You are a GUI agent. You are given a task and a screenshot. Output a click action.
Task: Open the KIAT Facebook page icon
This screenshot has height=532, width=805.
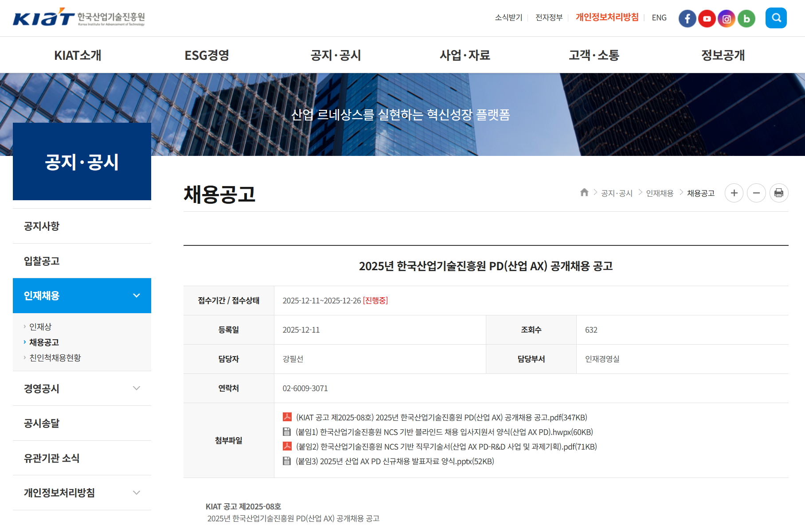pyautogui.click(x=687, y=18)
